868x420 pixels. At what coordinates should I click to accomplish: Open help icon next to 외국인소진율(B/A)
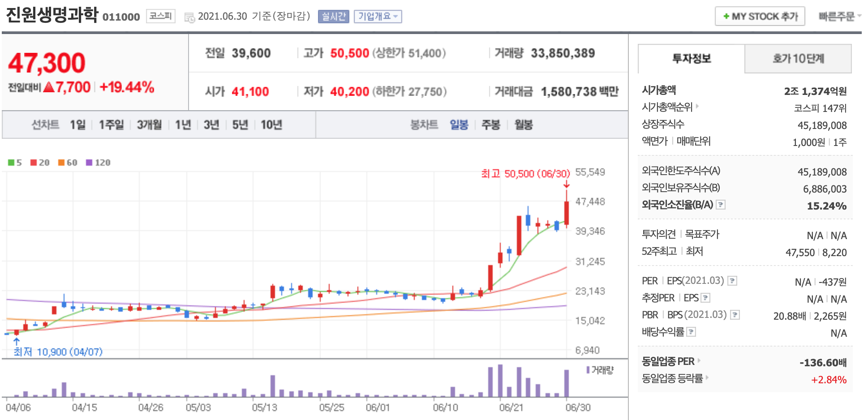point(721,205)
